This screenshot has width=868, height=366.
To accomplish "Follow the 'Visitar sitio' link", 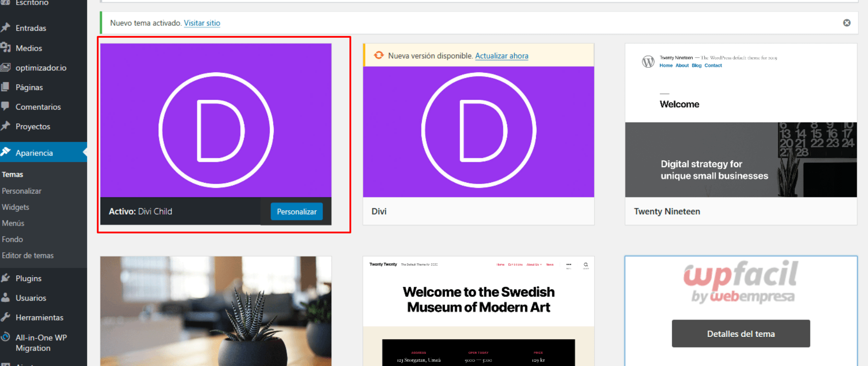I will tap(202, 23).
